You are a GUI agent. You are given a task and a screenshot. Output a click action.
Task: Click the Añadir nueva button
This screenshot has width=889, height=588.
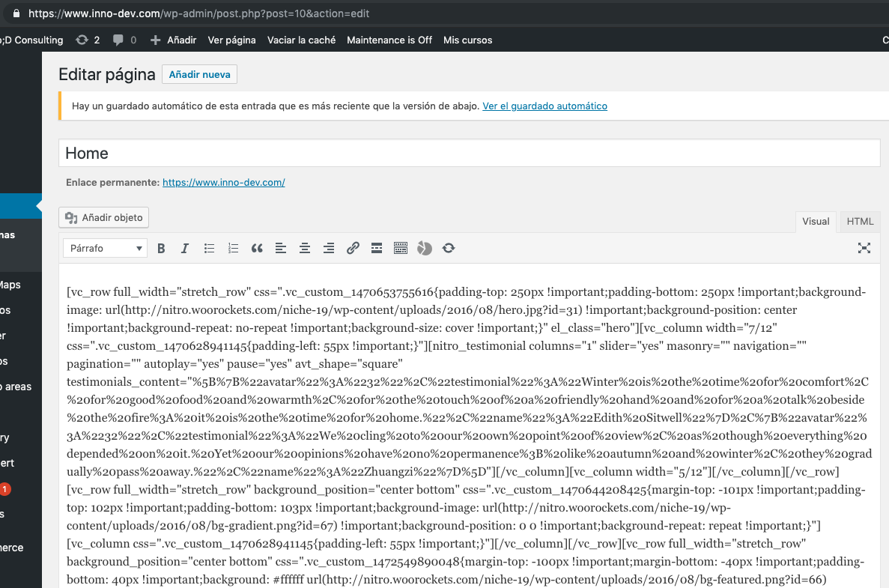coord(199,74)
